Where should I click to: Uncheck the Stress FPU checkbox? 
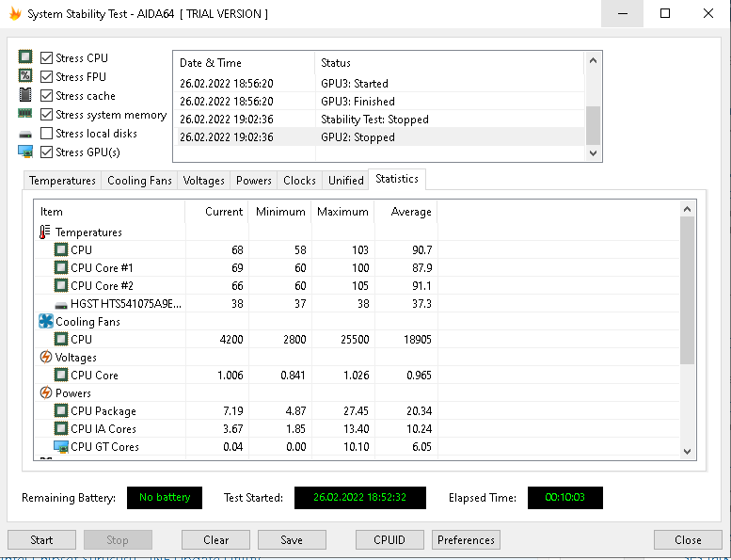[x=46, y=76]
